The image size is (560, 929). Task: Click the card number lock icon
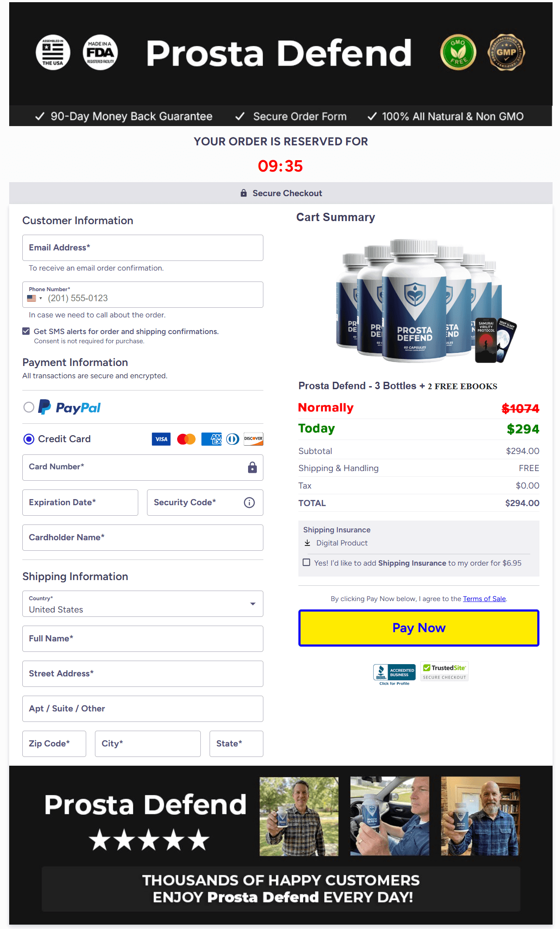pos(252,468)
